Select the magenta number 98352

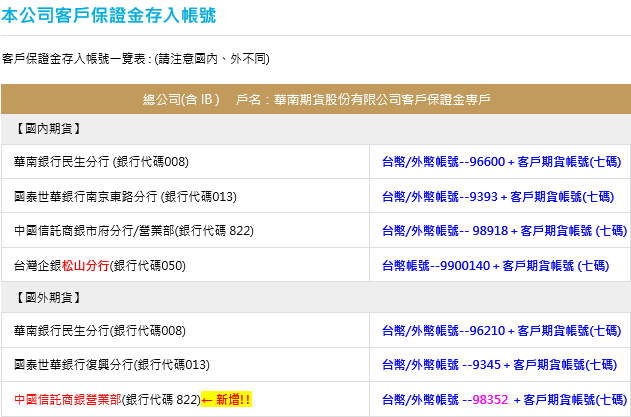click(490, 400)
